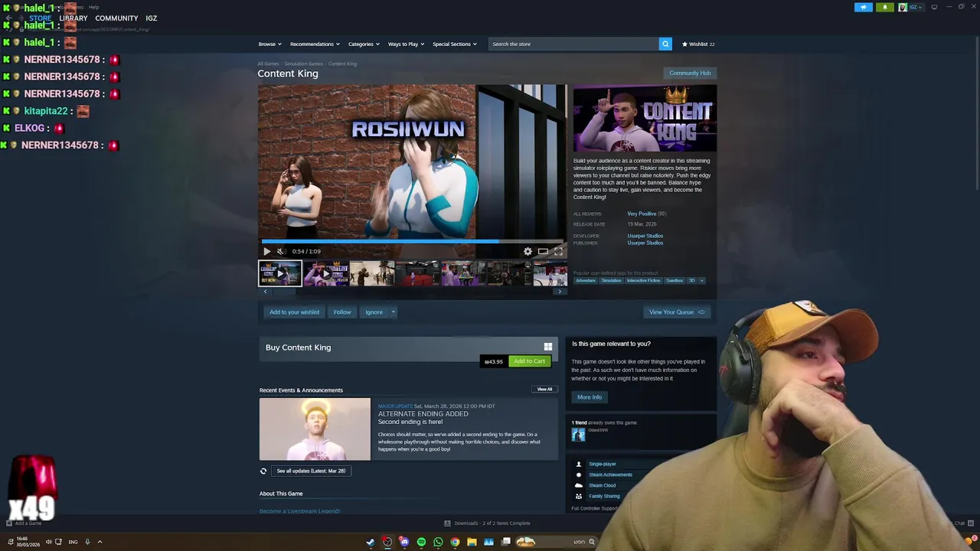Add Content King to Cart
Image resolution: width=980 pixels, height=551 pixels.
click(529, 361)
